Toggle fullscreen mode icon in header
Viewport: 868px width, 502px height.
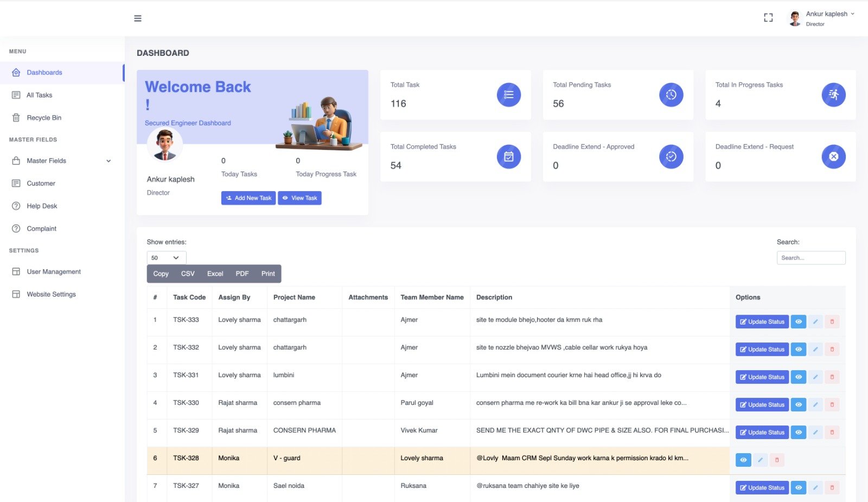(768, 18)
